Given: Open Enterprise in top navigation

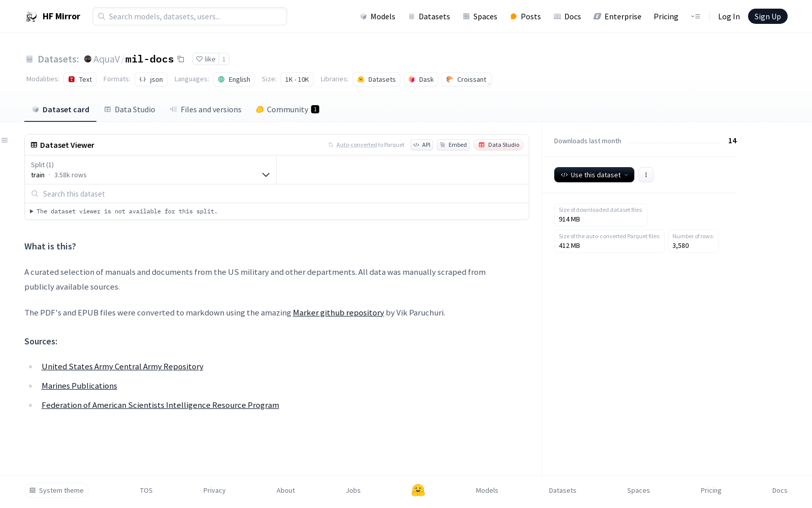Looking at the screenshot, I should (x=618, y=17).
